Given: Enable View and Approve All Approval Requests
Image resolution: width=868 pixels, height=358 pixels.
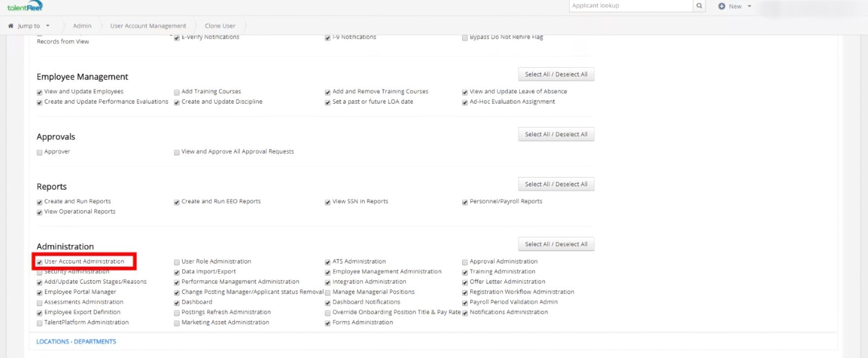Looking at the screenshot, I should tap(177, 153).
